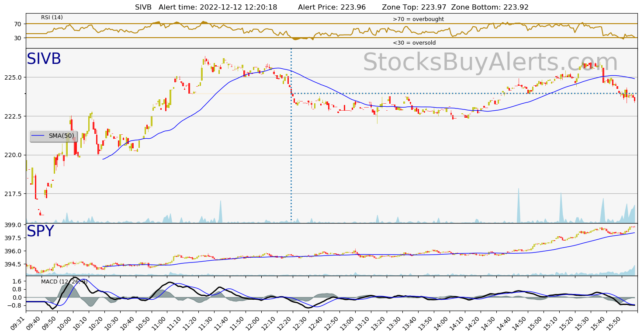Click the vertical dotted alert time marker
Screen dimensions: 644x336
point(291,136)
